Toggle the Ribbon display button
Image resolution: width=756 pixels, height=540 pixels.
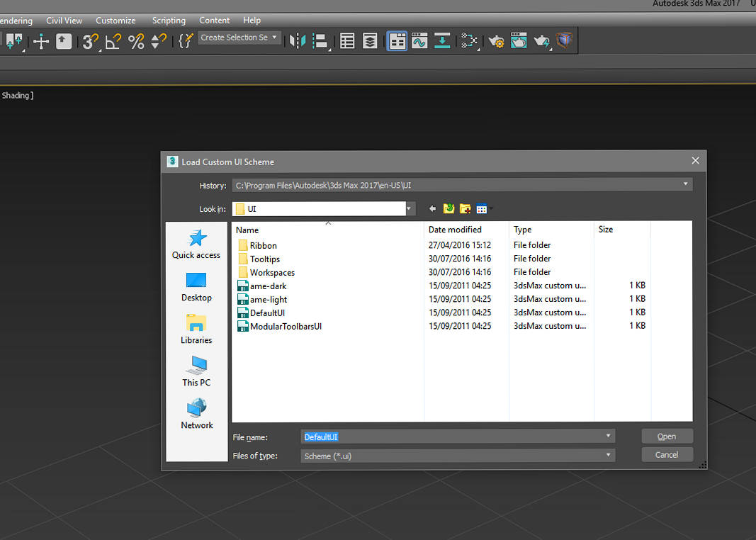click(397, 41)
